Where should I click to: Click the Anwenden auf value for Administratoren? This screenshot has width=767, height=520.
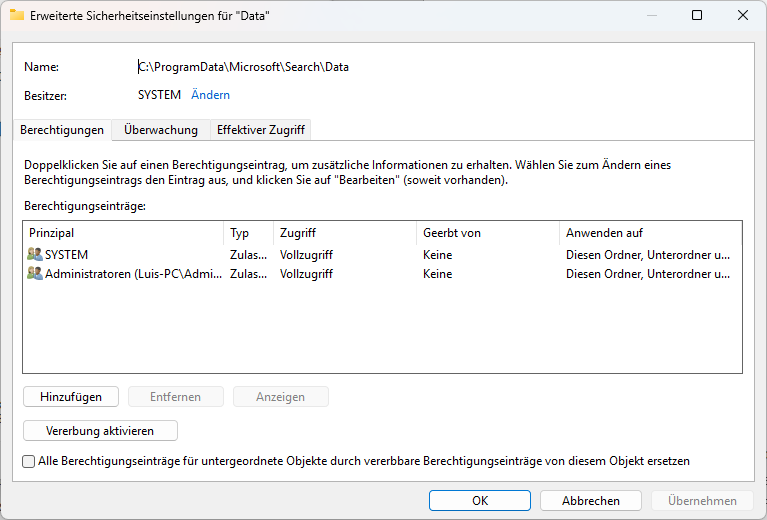(x=648, y=274)
